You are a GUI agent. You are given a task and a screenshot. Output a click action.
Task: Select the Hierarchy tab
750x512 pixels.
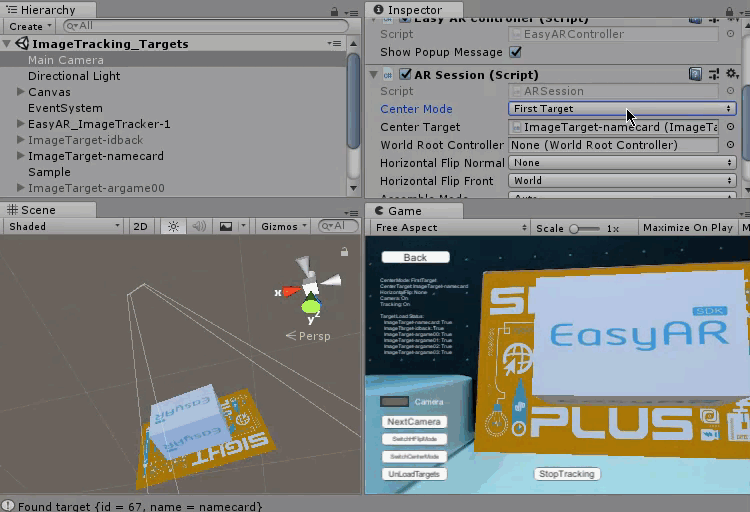pos(48,10)
